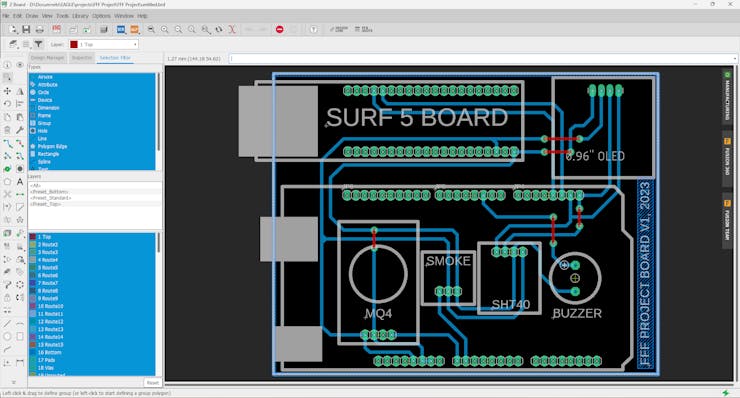Switch to the Design Manager tab
Viewport: 740px width, 398px height.
pos(47,58)
